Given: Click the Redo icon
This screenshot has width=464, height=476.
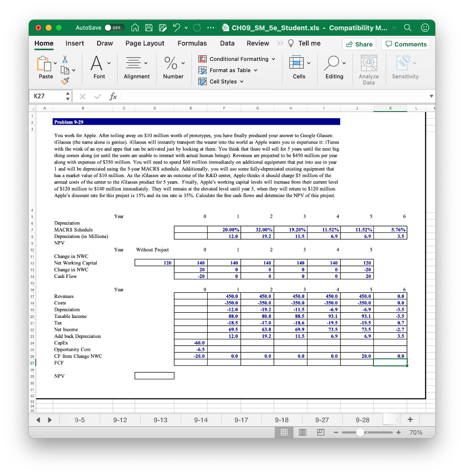Looking at the screenshot, I should 197,27.
